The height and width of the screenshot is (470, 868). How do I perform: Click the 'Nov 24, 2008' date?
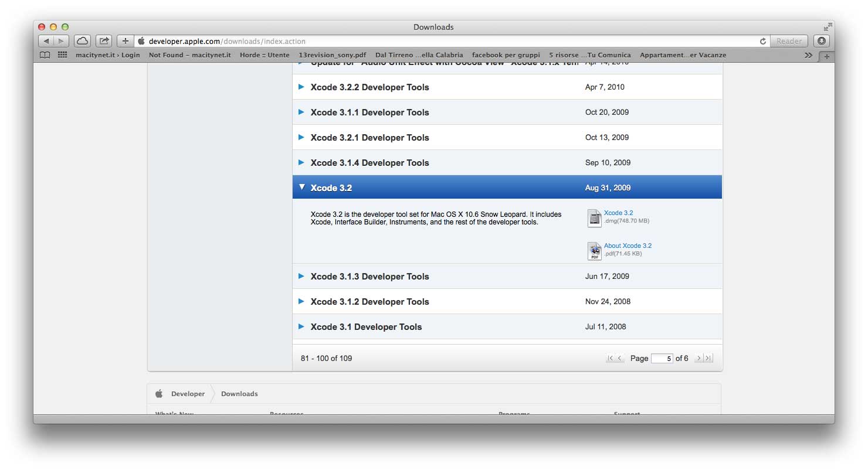point(608,302)
